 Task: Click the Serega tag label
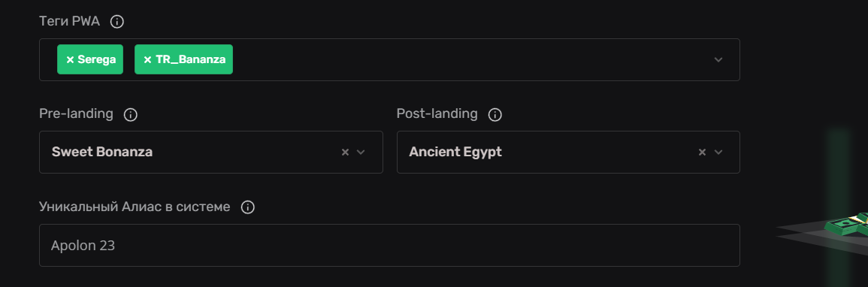97,59
